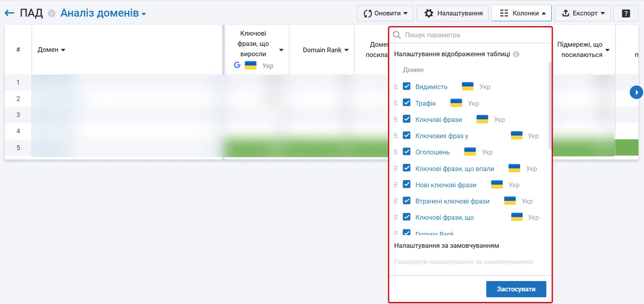Uncheck the truncated Ключові фрази, що checkbox
Screen dimensions: 644x304
click(x=407, y=217)
